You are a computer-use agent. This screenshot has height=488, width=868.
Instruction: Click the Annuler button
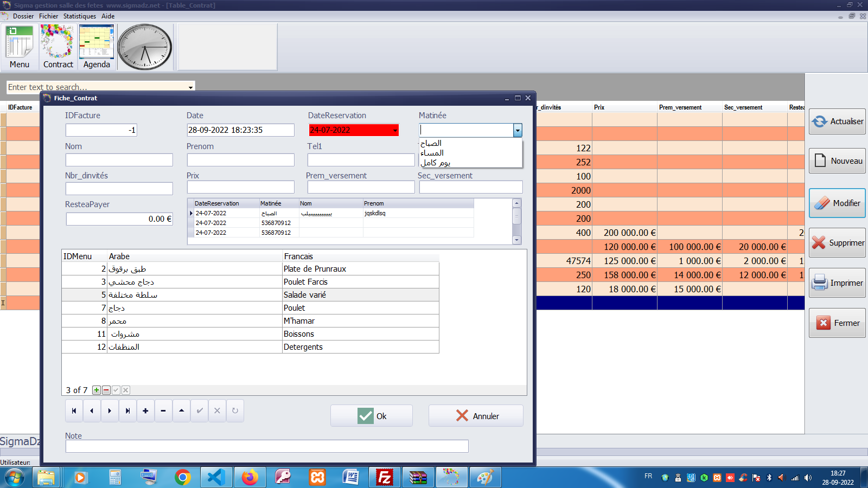pos(476,416)
